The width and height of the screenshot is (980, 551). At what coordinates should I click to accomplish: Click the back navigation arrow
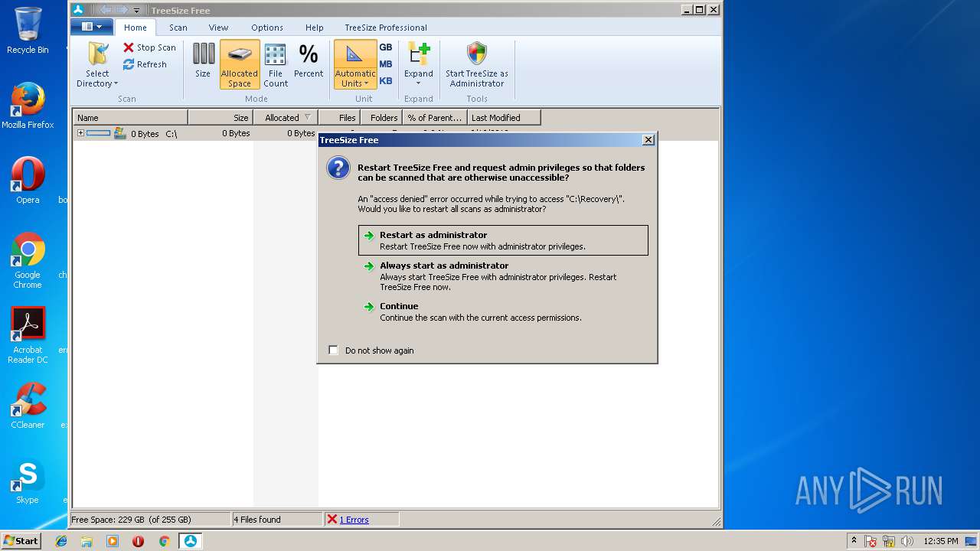106,10
